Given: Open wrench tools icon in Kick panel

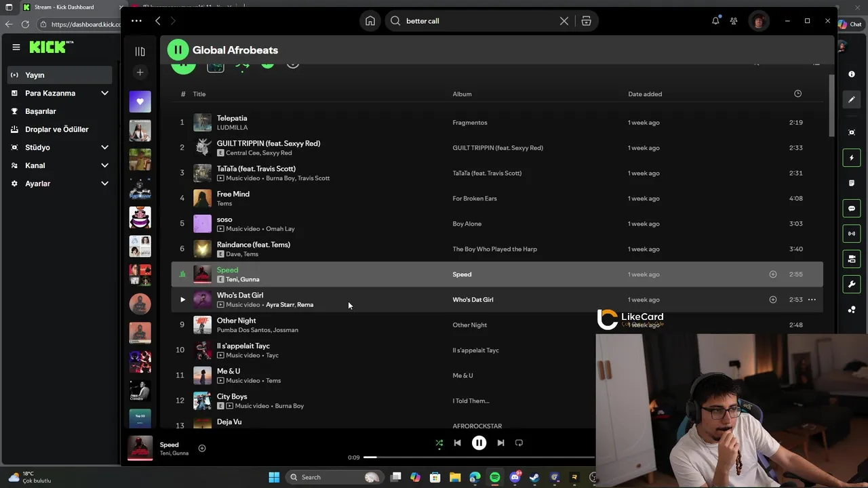Looking at the screenshot, I should (x=852, y=284).
